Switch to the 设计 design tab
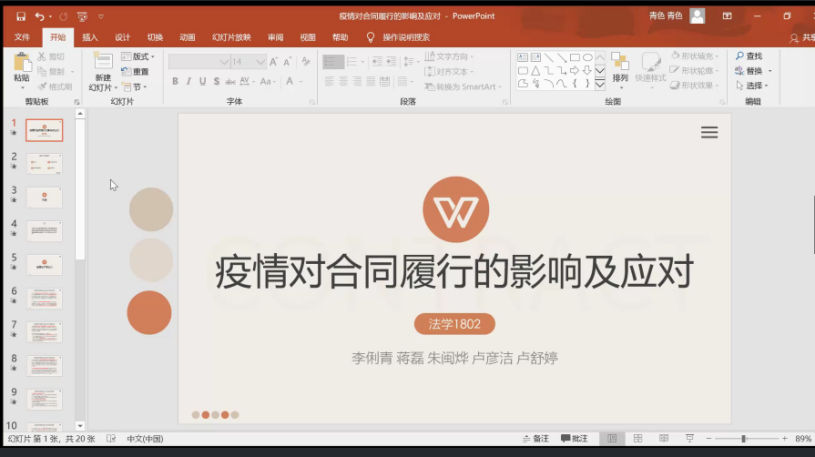 122,37
